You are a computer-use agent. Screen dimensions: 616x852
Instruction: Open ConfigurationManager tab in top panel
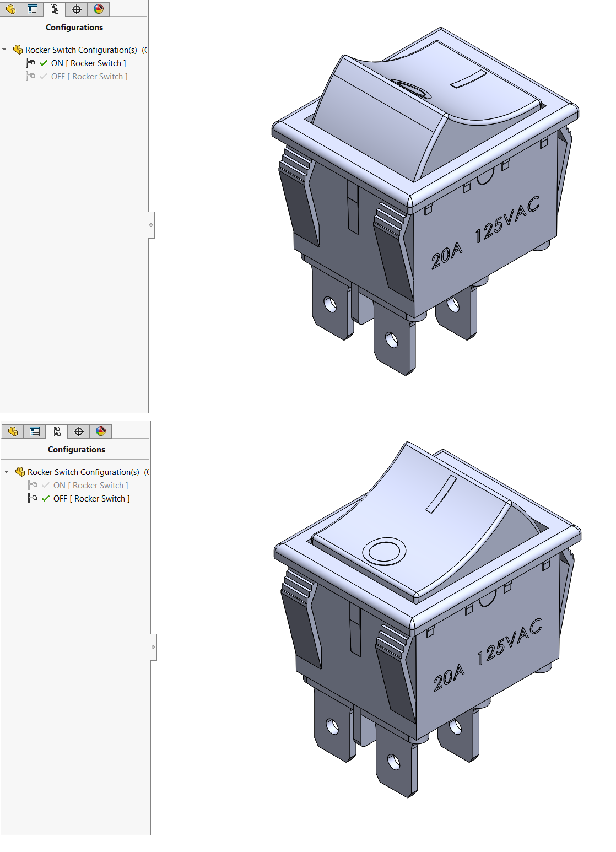(x=55, y=9)
